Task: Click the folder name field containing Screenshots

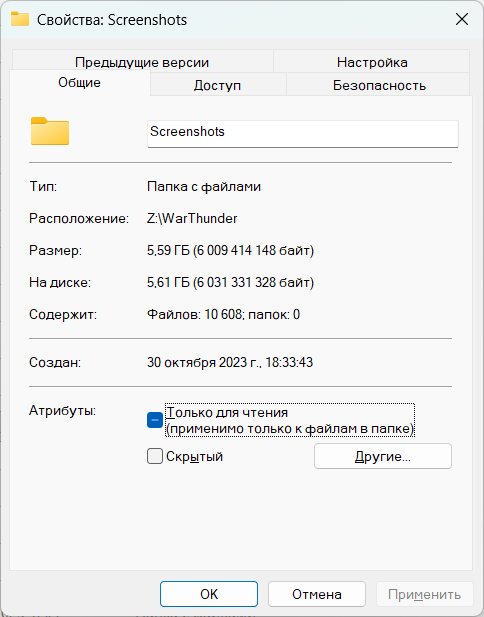Action: click(303, 134)
